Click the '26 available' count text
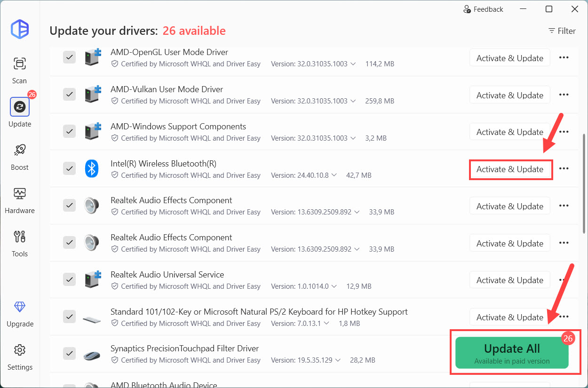The image size is (588, 388). point(194,31)
